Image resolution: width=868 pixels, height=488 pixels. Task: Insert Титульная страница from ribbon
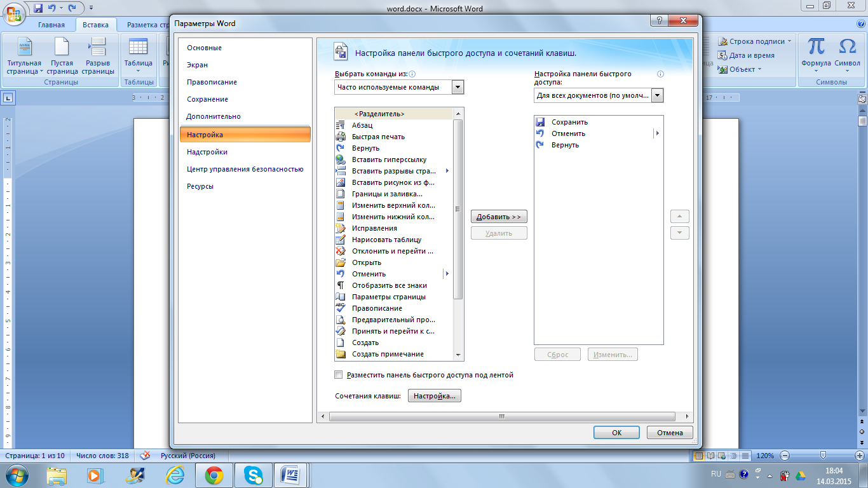click(x=24, y=57)
